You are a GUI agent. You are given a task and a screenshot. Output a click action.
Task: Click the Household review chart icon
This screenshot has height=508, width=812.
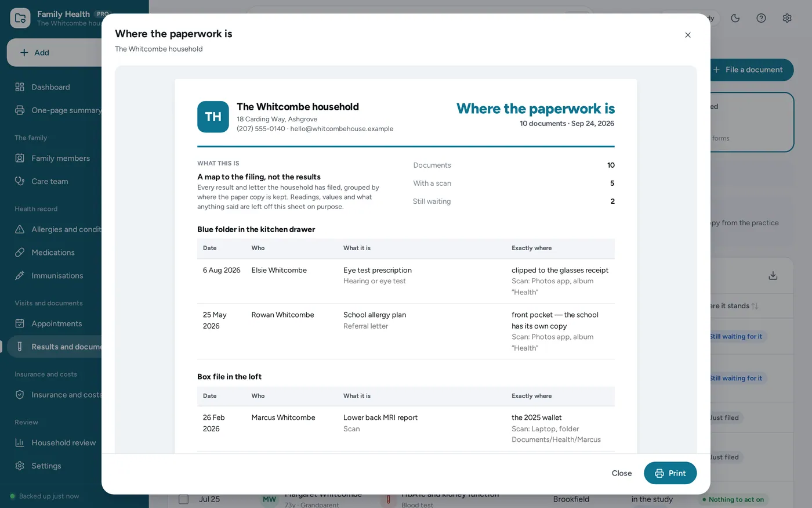click(20, 442)
